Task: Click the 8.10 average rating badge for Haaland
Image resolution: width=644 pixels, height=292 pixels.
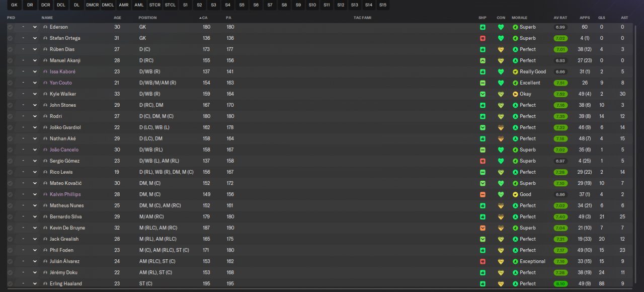Action: (x=560, y=284)
